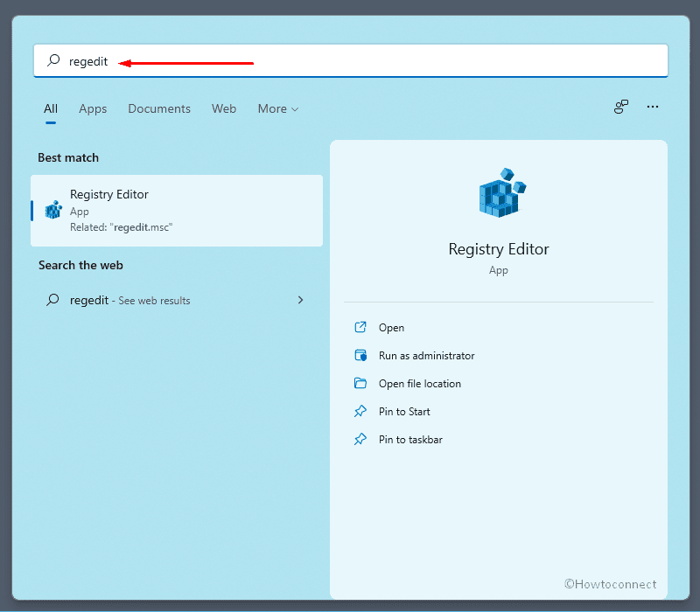Select Registry Editor best match result

point(177,211)
